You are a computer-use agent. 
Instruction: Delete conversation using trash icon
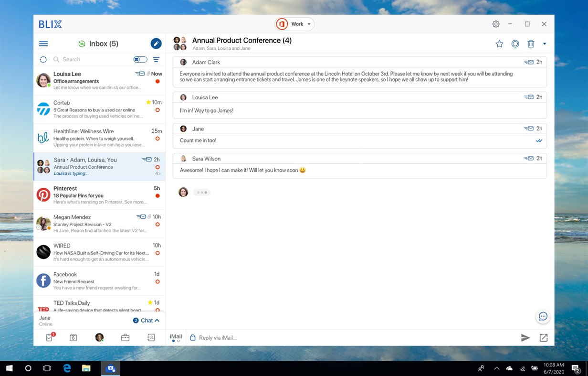[x=531, y=44]
